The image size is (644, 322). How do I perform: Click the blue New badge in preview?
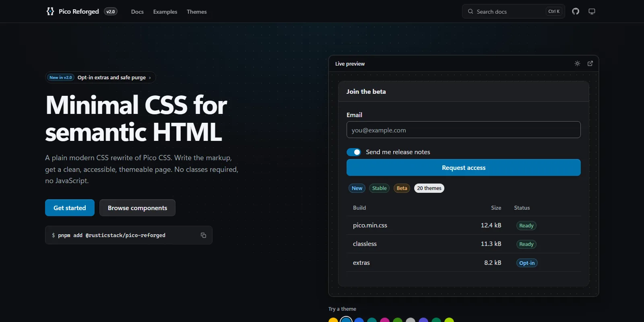tap(357, 188)
